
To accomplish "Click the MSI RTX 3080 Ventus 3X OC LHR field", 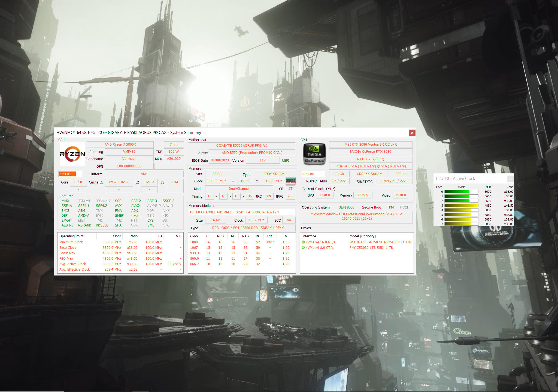I will pos(371,145).
